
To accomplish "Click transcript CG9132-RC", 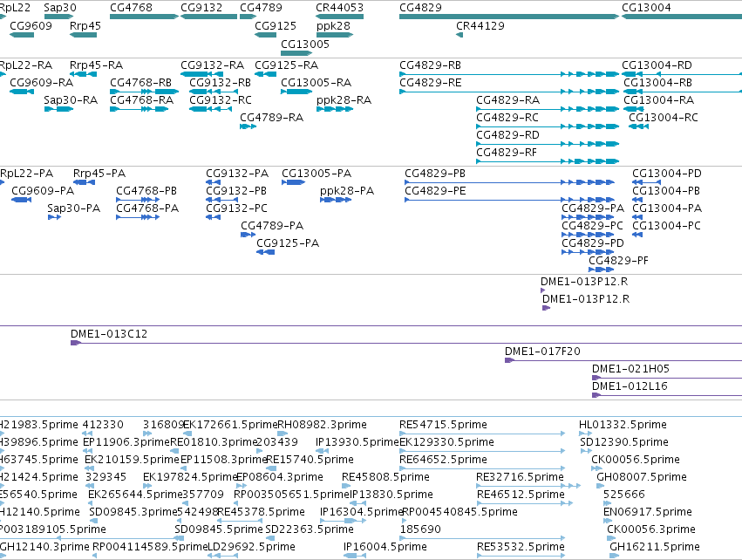I will 211,109.
